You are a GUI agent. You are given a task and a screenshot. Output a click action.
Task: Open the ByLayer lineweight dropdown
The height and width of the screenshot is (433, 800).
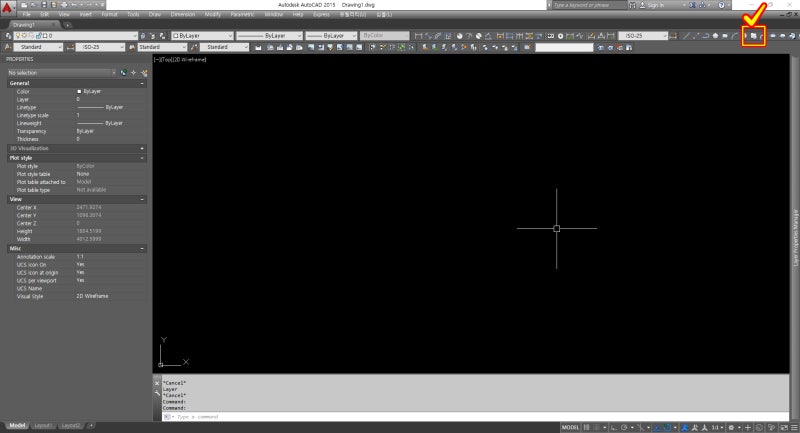(331, 36)
